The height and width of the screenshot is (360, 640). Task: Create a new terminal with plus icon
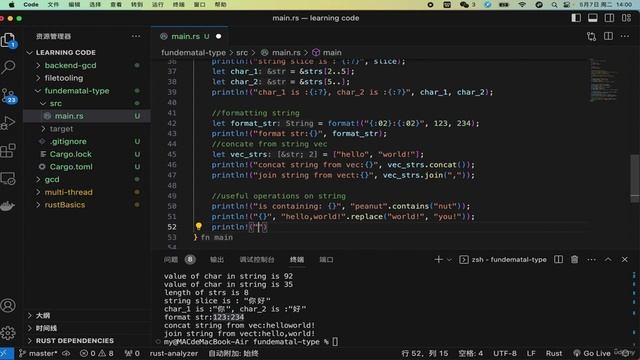pos(438,260)
